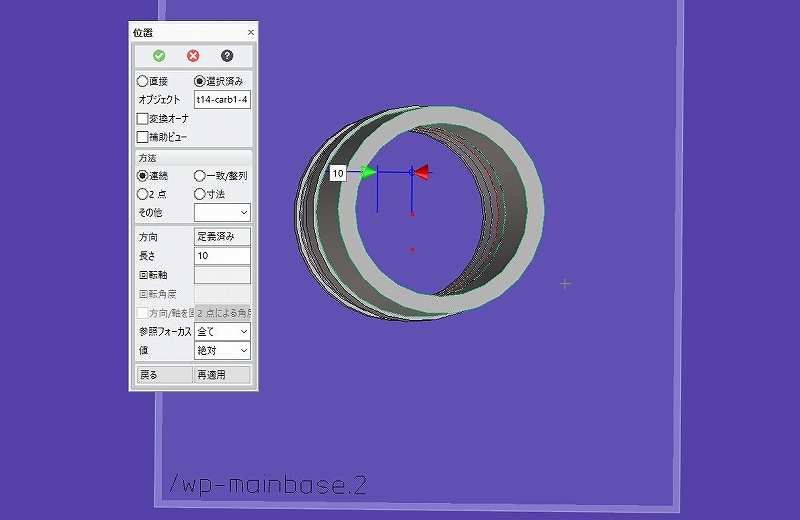The image size is (800, 520).
Task: Open the 値 dropdown set to 絶対
Action: point(222,350)
